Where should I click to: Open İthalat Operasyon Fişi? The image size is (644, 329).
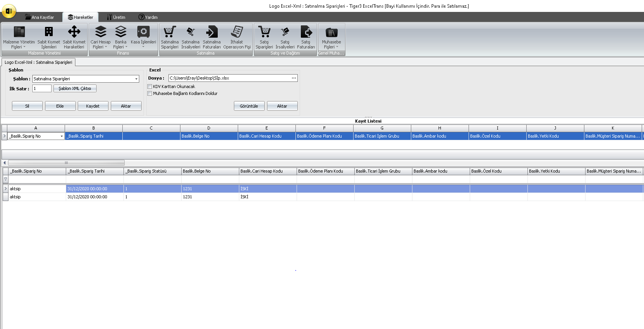coord(237,37)
